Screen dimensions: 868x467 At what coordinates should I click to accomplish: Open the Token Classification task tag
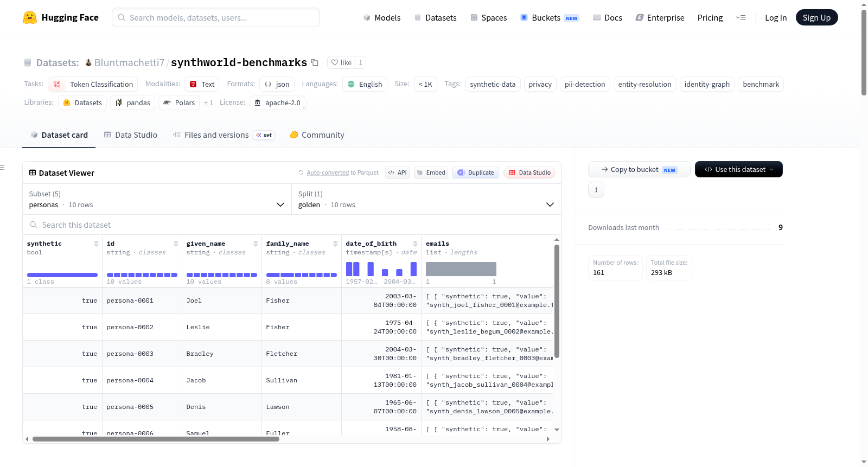click(93, 84)
